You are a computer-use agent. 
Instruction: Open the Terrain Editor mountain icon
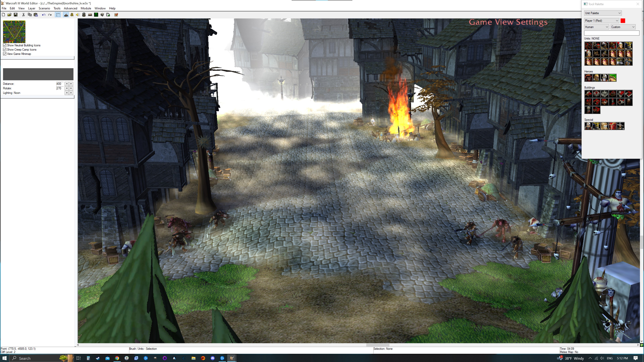point(66,15)
